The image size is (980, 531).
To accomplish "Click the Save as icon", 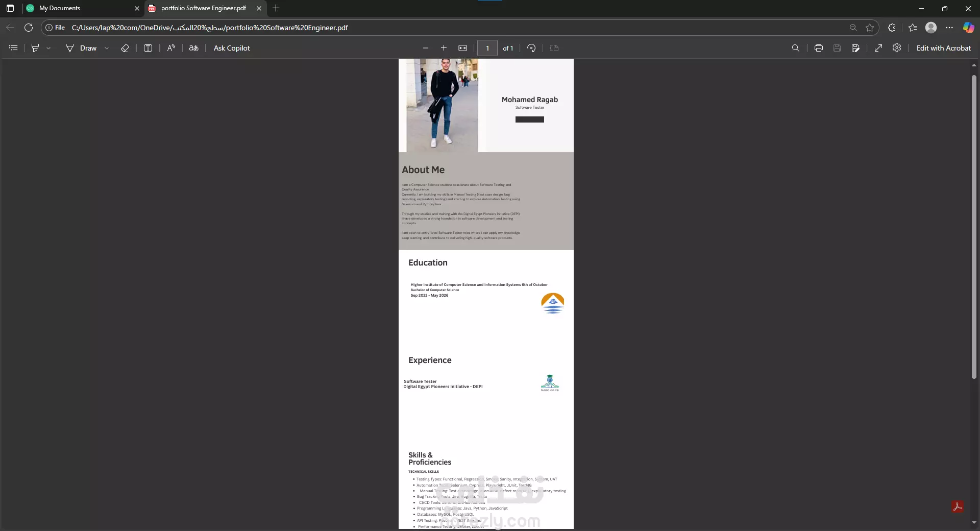I will [x=855, y=48].
